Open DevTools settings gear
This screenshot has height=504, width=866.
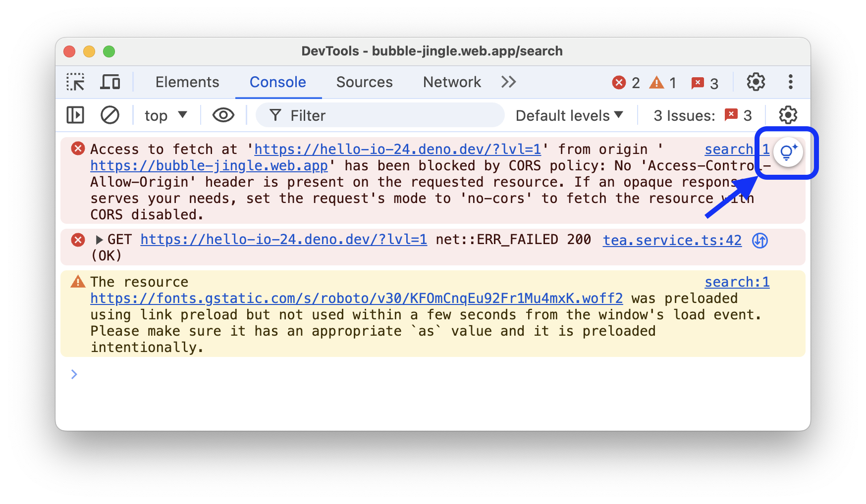click(x=756, y=82)
